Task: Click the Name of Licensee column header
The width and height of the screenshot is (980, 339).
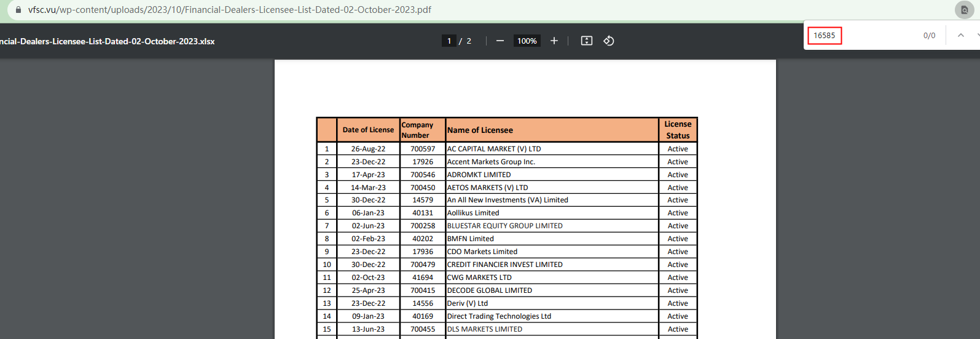Action: [552, 130]
